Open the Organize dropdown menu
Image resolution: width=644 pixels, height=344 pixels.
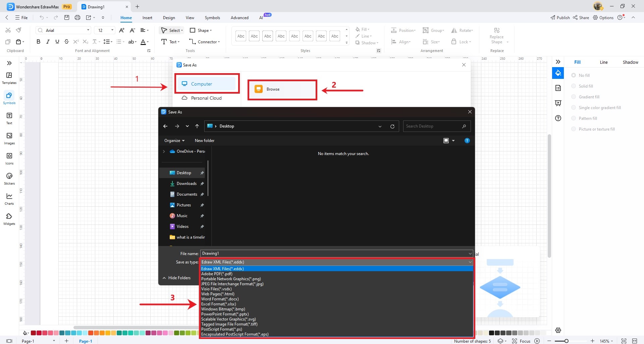(x=174, y=141)
